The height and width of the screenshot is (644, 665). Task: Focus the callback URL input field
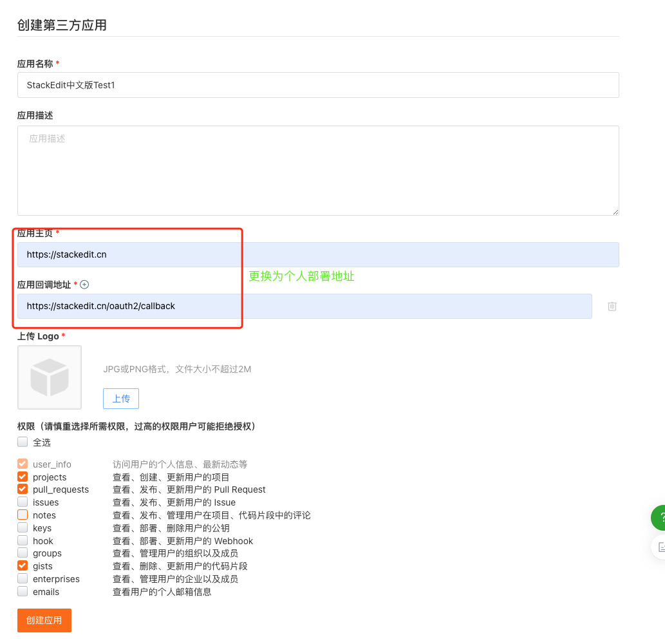coord(304,306)
